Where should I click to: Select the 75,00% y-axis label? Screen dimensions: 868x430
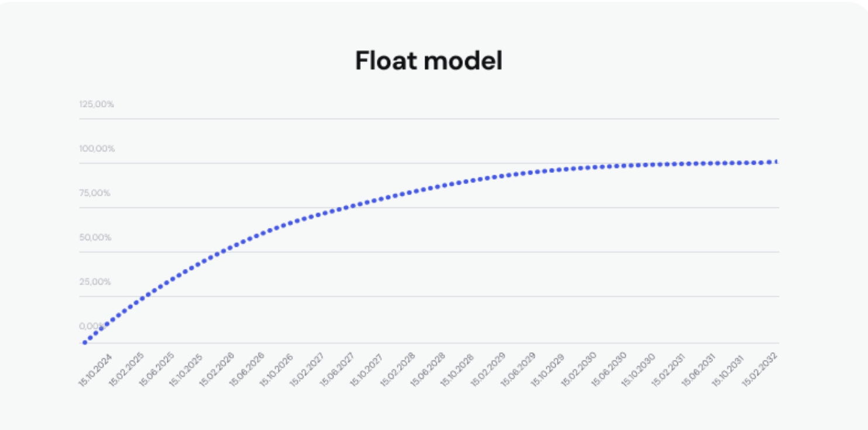[x=95, y=193]
